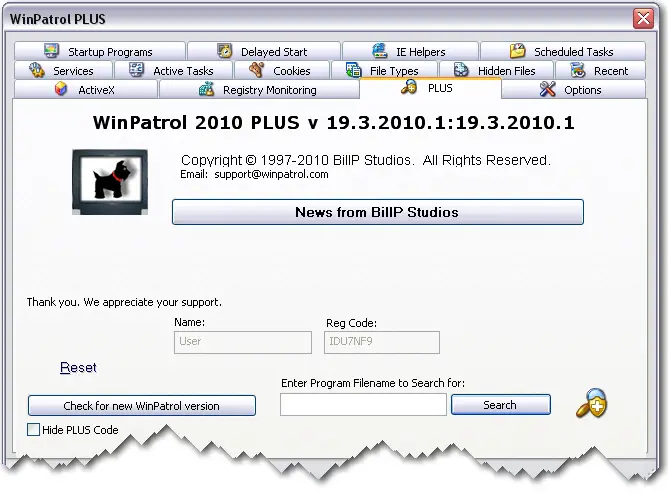Click the Reset link
The image size is (668, 493).
pyautogui.click(x=78, y=367)
